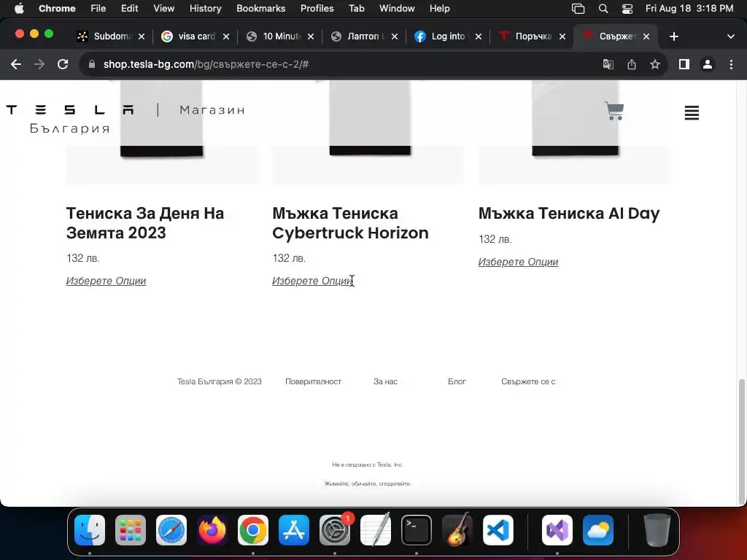
Task: Go back using the browser back arrow
Action: pos(16,64)
